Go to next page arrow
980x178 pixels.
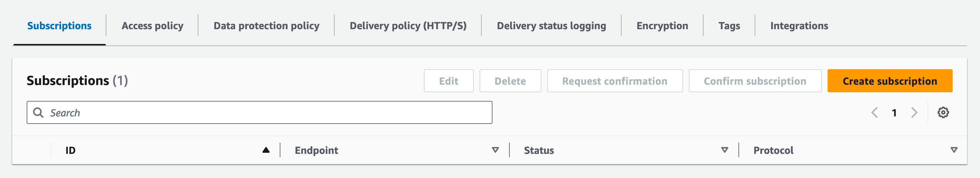click(914, 112)
